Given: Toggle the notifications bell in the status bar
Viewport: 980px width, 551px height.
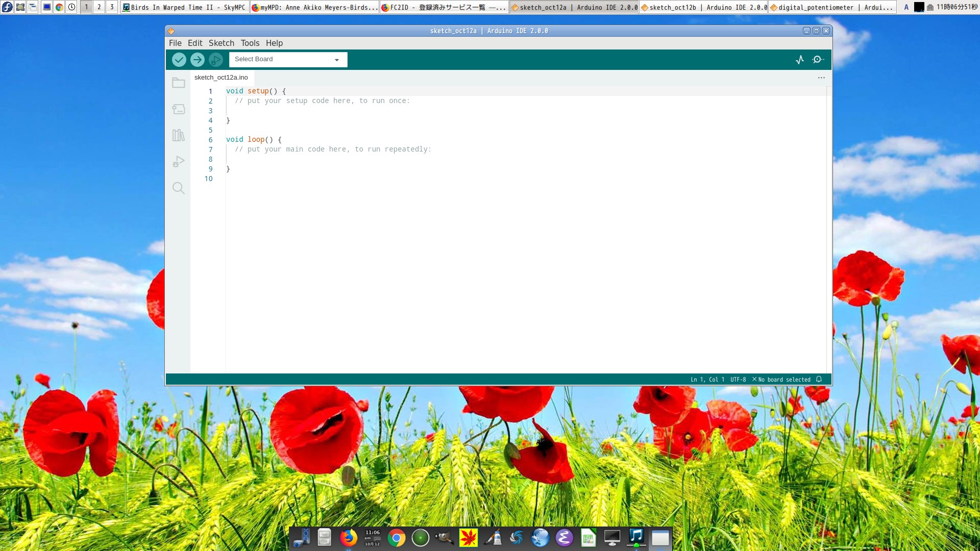Looking at the screenshot, I should tap(819, 380).
